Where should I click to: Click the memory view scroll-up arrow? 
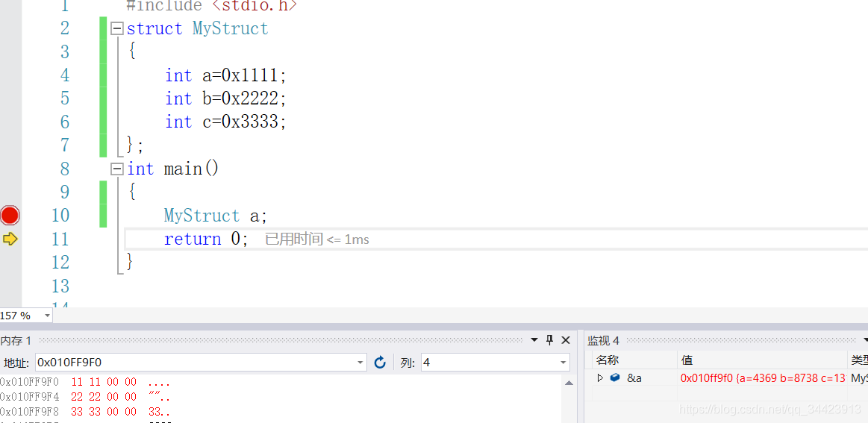pos(569,383)
